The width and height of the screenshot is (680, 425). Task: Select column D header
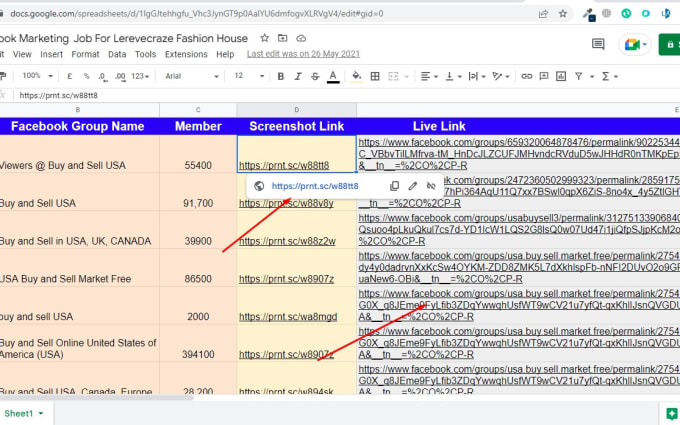click(297, 110)
